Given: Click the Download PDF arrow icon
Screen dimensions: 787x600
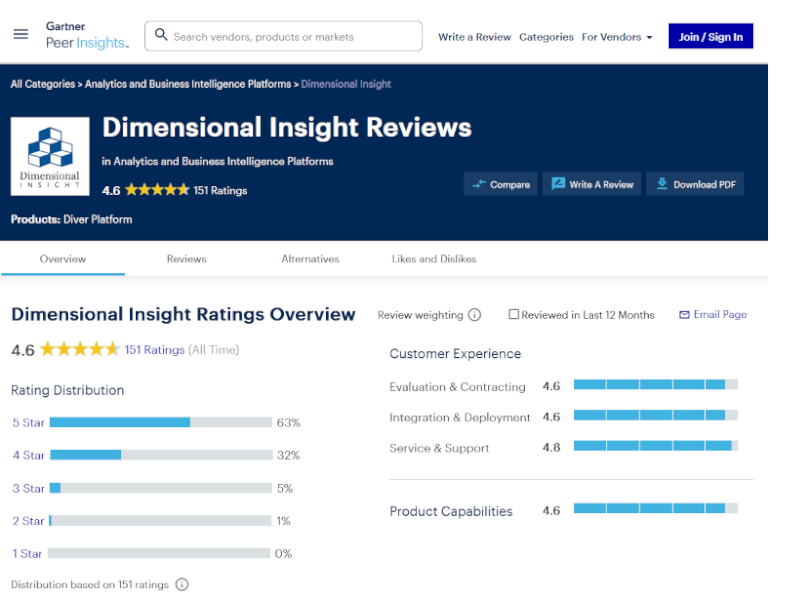Looking at the screenshot, I should tap(662, 184).
